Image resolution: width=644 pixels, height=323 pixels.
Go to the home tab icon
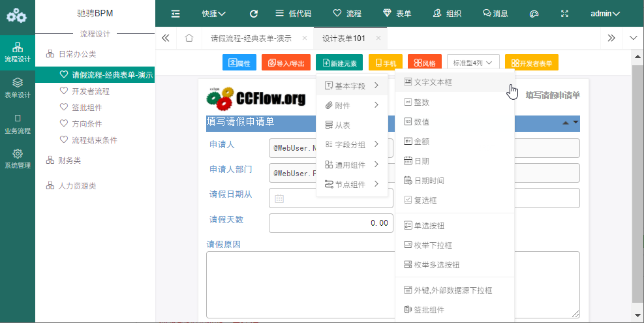[189, 38]
